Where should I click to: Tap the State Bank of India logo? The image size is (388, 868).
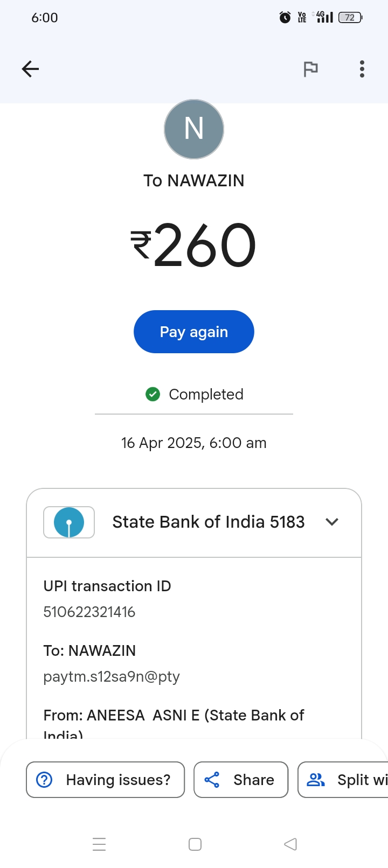click(x=69, y=522)
